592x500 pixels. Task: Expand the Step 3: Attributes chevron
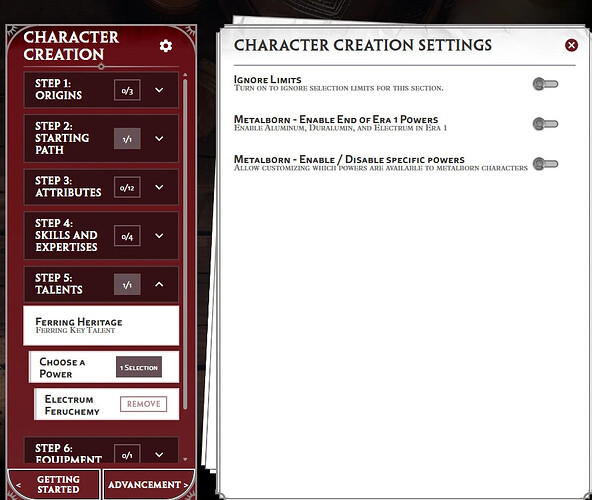[x=159, y=187]
